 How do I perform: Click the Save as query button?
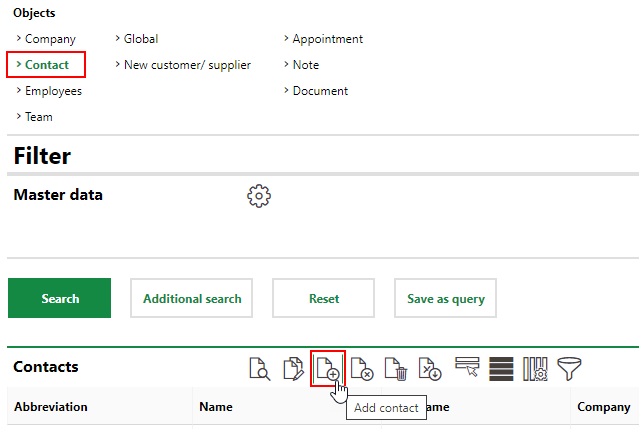(445, 298)
